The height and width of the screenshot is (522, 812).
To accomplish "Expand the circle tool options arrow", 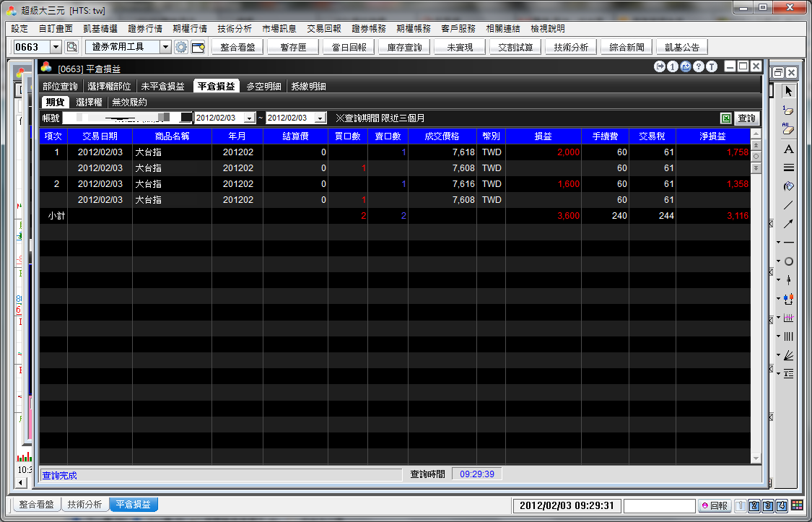I will [x=778, y=261].
